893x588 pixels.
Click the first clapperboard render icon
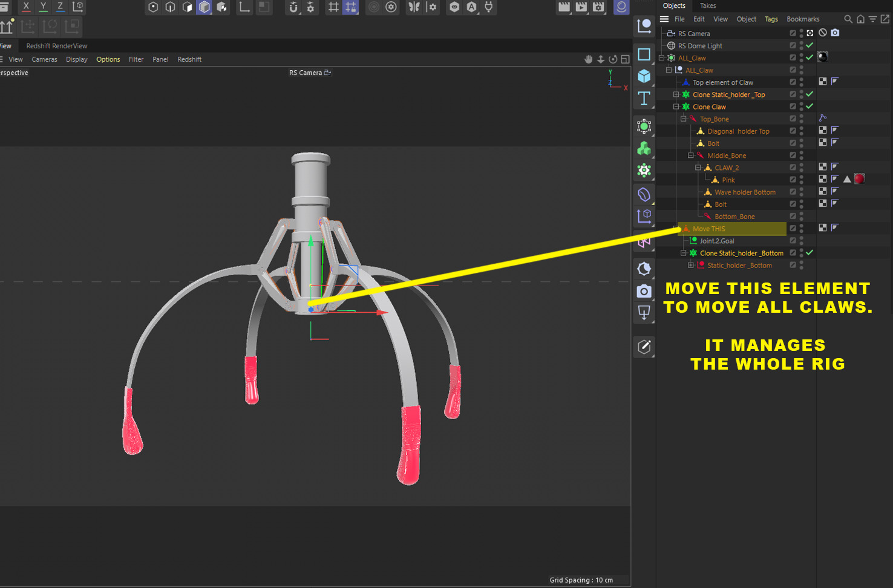click(564, 7)
